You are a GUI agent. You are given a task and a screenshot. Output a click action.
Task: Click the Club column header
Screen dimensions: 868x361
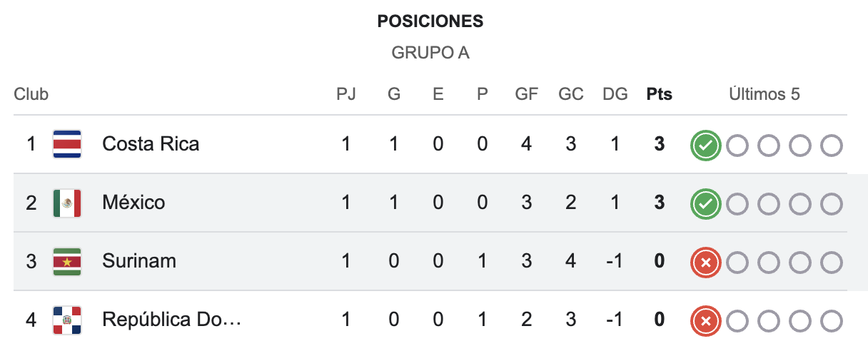click(x=31, y=94)
